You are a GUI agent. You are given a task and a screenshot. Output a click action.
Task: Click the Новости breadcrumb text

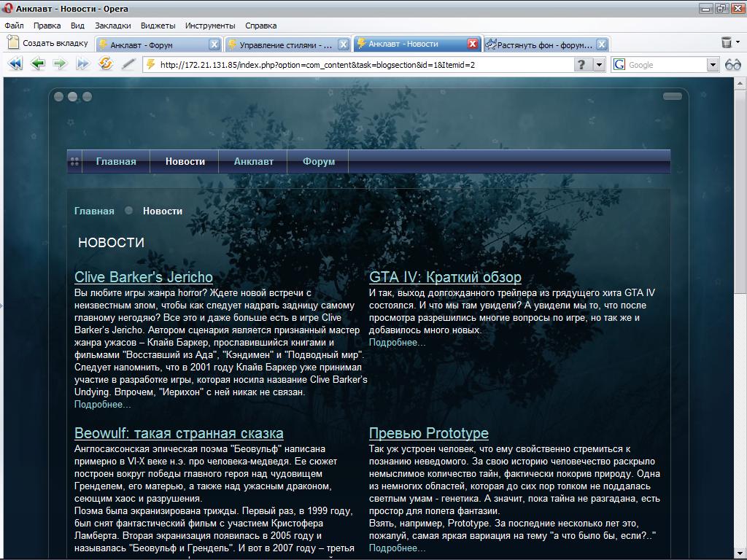tap(163, 211)
